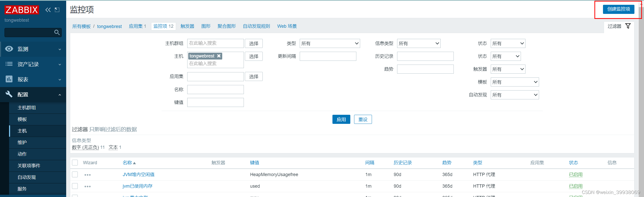Hide the sidebar with kiosk icon
Viewport: 644px width, 197px height.
(57, 10)
